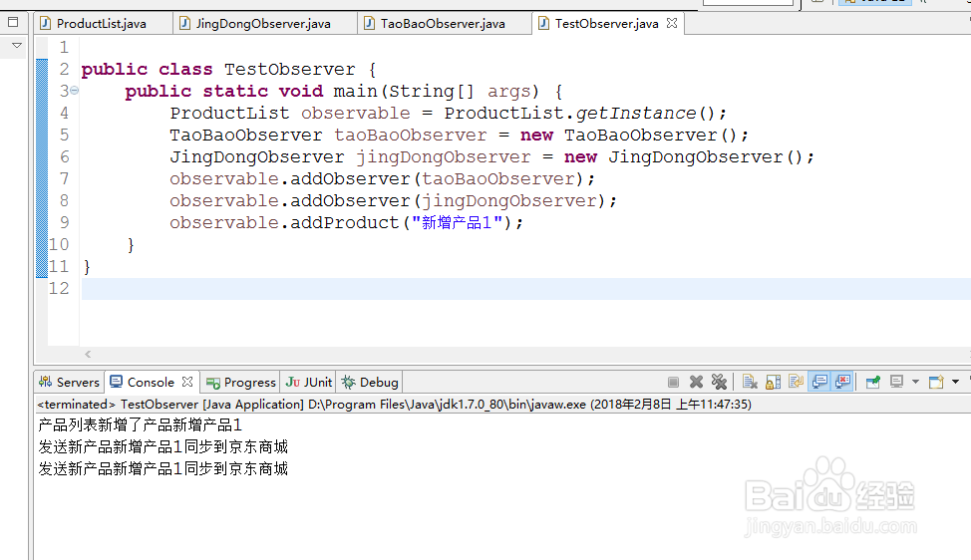Click line number 1 in the gutter
Viewport: 971px width, 560px height.
pyautogui.click(x=64, y=47)
